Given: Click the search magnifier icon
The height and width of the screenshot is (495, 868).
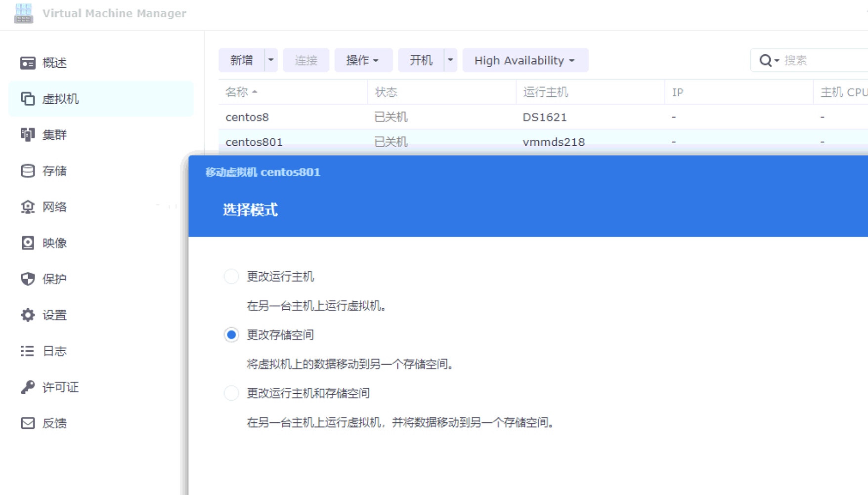Looking at the screenshot, I should (x=765, y=60).
